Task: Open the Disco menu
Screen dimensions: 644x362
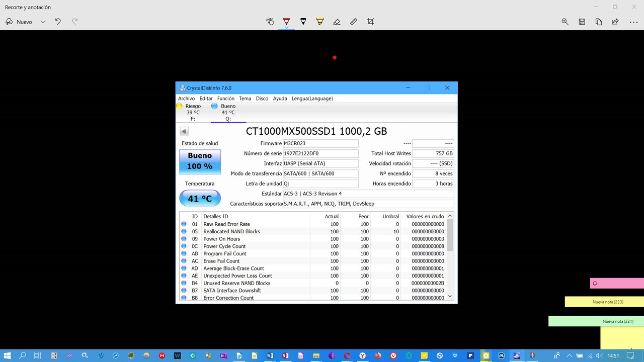Action: point(262,99)
